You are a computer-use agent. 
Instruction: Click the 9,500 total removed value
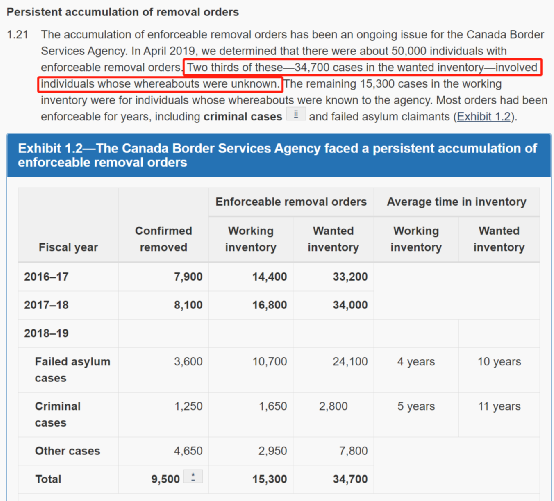165,479
